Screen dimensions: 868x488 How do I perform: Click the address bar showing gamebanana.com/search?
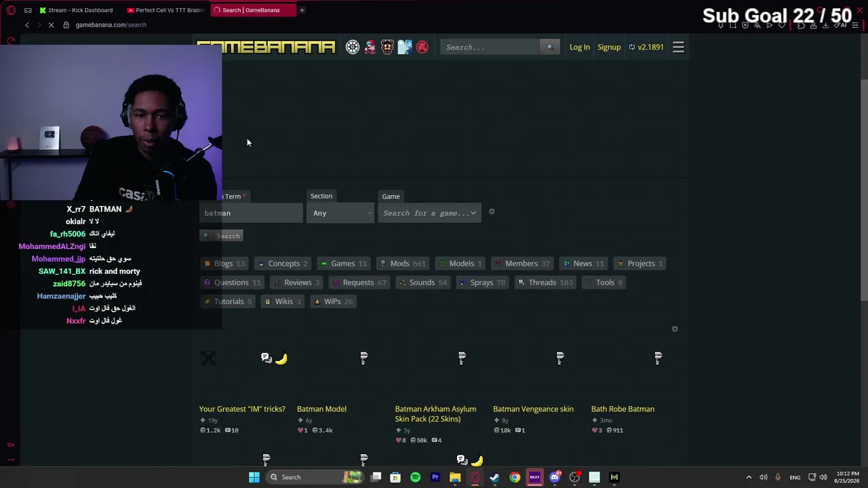(111, 25)
